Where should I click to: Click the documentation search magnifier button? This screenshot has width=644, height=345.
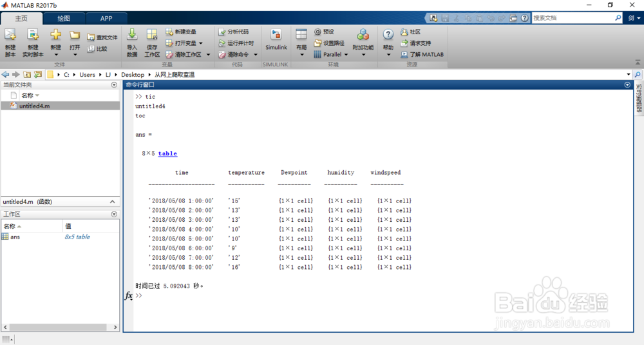pyautogui.click(x=618, y=18)
